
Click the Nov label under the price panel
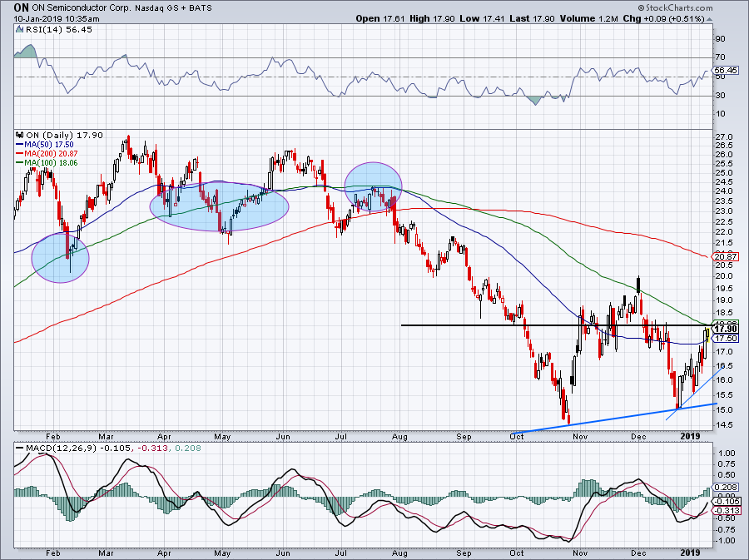pyautogui.click(x=580, y=436)
